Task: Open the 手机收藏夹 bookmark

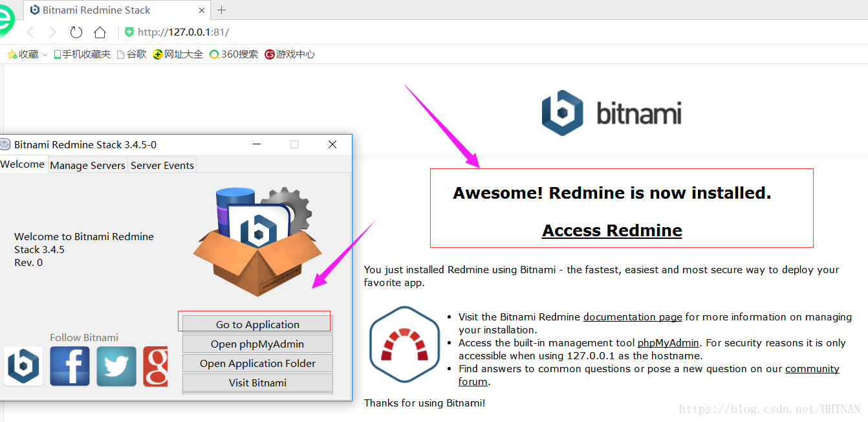Action: 82,54
